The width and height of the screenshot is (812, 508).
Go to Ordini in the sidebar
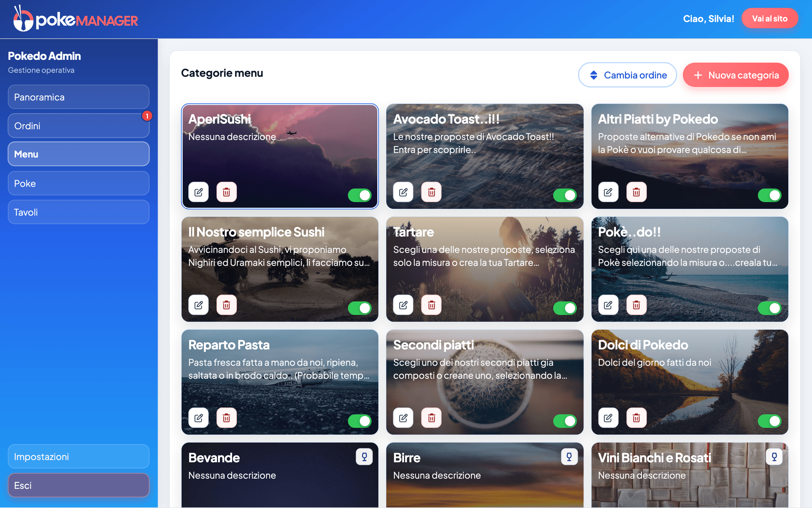pos(78,126)
